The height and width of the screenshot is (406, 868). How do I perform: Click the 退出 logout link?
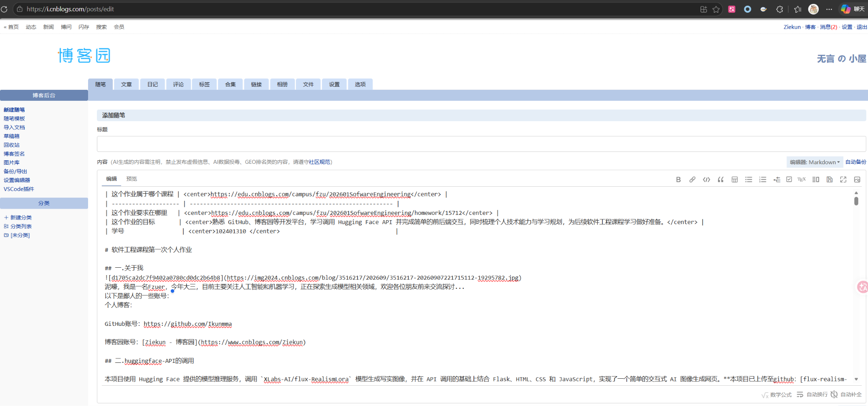pos(862,27)
